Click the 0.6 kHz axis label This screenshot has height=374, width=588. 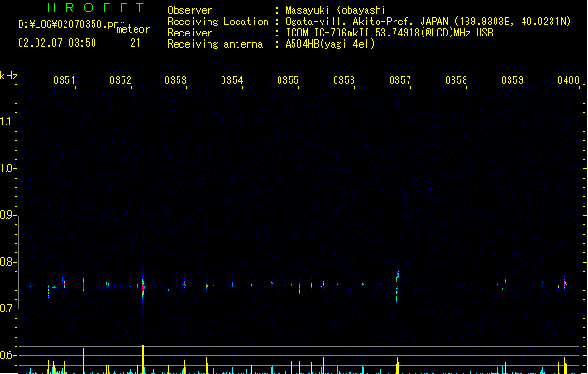click(7, 355)
